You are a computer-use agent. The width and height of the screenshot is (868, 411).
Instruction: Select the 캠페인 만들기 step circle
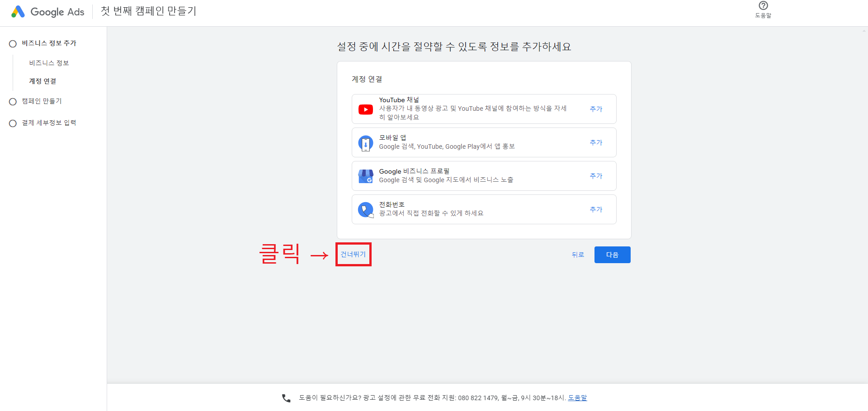13,101
